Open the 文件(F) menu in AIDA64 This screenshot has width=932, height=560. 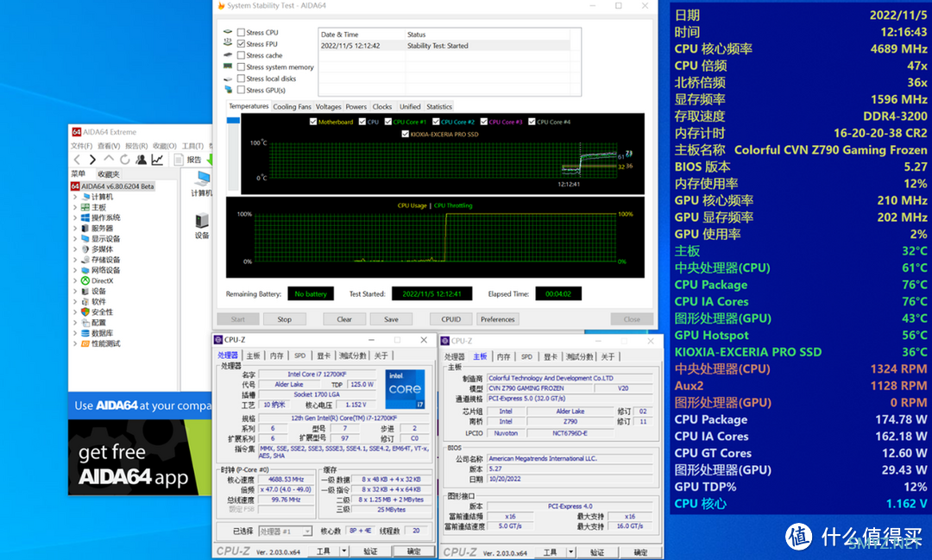point(81,146)
